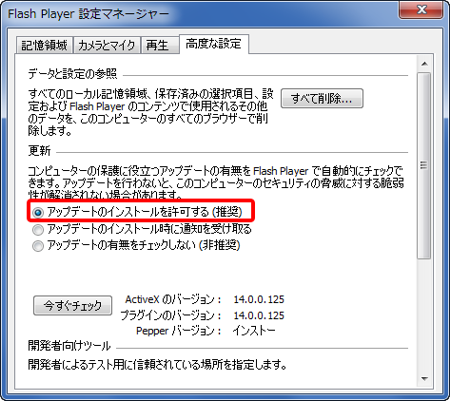The image size is (450, 401).
Task: Click the 今すぐチェック button
Action: 73,305
